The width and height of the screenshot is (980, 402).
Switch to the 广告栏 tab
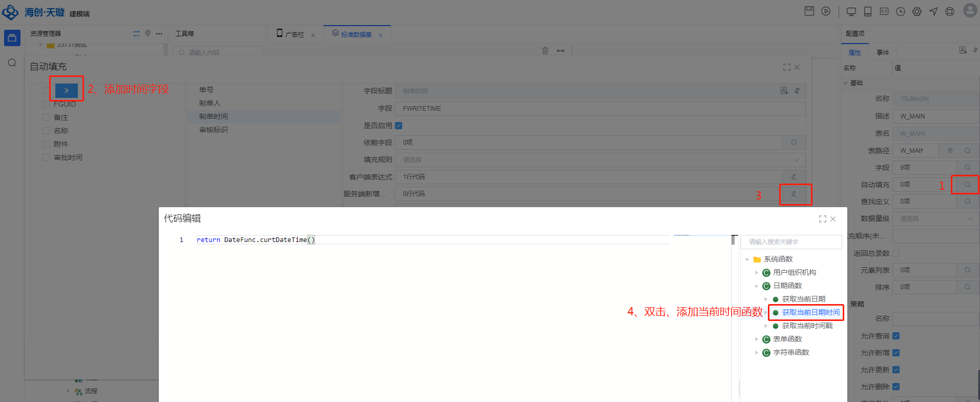point(294,34)
